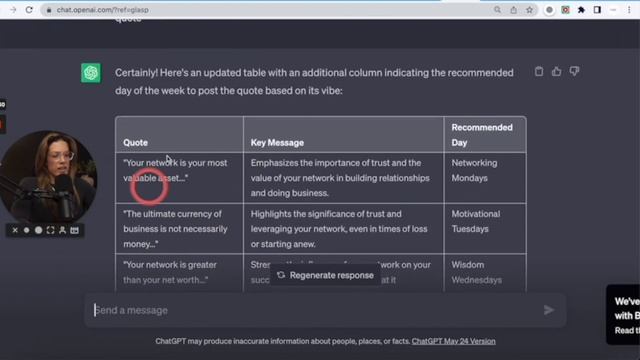This screenshot has width=640, height=360.
Task: Open Chrome's three-dot menu
Action: [629, 10]
